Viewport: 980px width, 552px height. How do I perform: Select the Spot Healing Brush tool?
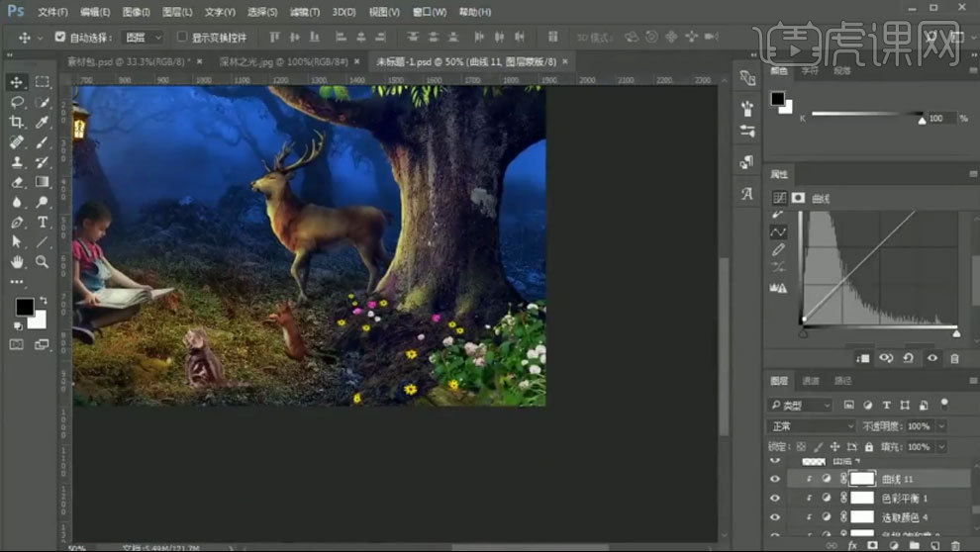point(17,141)
